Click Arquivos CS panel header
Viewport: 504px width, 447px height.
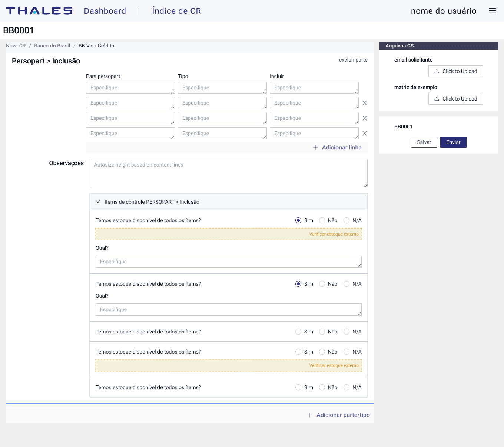point(439,46)
